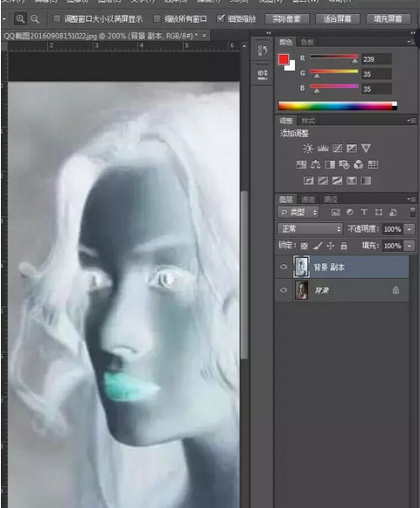
Task: Open the History panel dock icon
Action: 262,50
